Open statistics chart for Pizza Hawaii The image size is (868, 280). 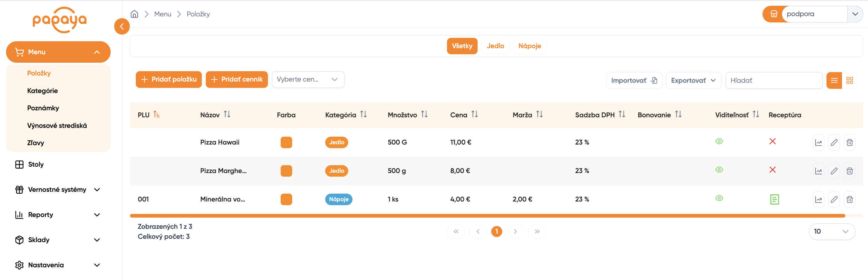[819, 142]
